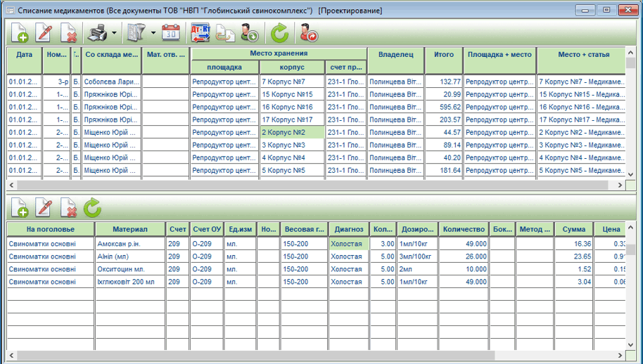Click the Владелец column header
This screenshot has width=643, height=364.
coord(396,54)
